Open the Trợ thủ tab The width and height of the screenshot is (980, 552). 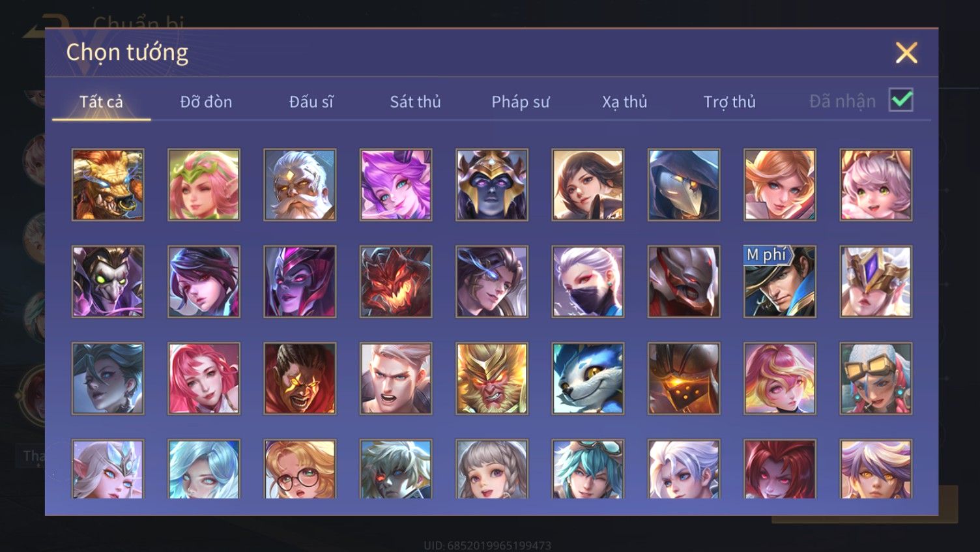point(729,102)
